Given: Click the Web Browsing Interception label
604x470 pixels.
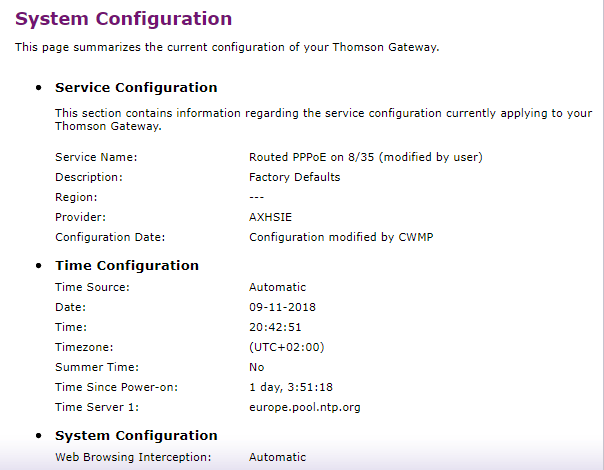Looking at the screenshot, I should (x=133, y=457).
